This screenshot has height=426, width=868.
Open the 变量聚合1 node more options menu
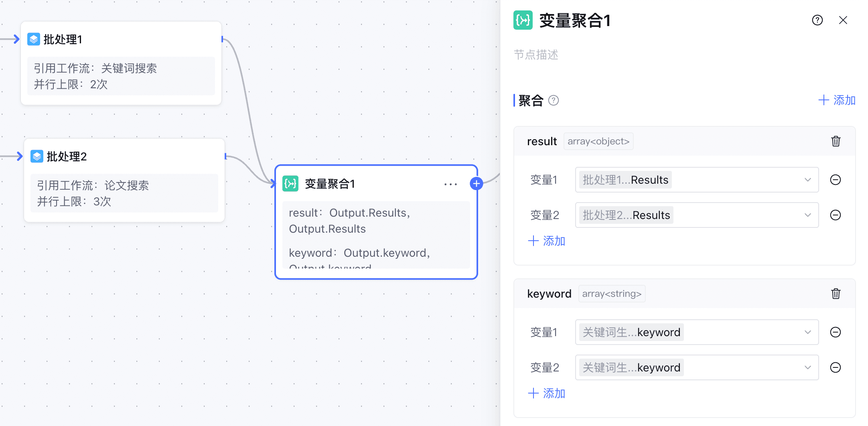click(450, 184)
